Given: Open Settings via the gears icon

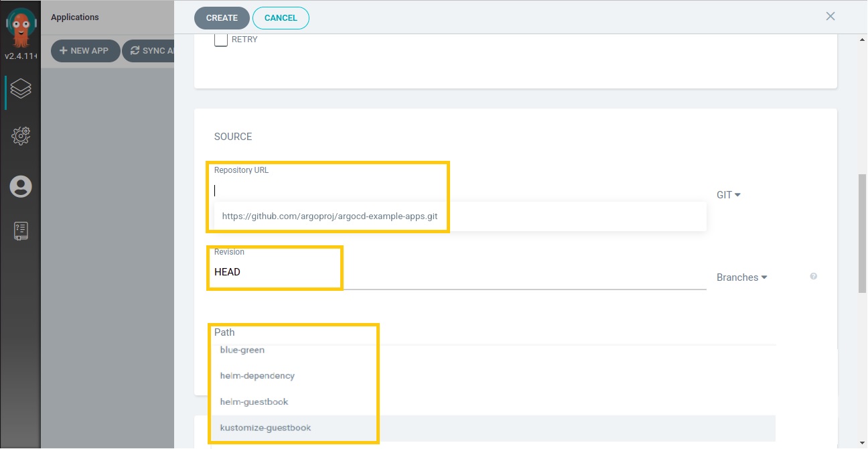Looking at the screenshot, I should coord(21,137).
